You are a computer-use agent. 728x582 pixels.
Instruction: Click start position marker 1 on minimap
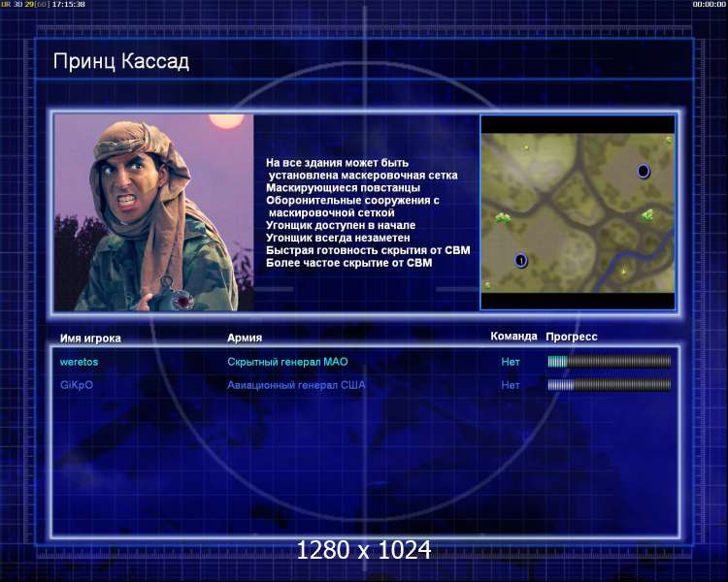[521, 260]
